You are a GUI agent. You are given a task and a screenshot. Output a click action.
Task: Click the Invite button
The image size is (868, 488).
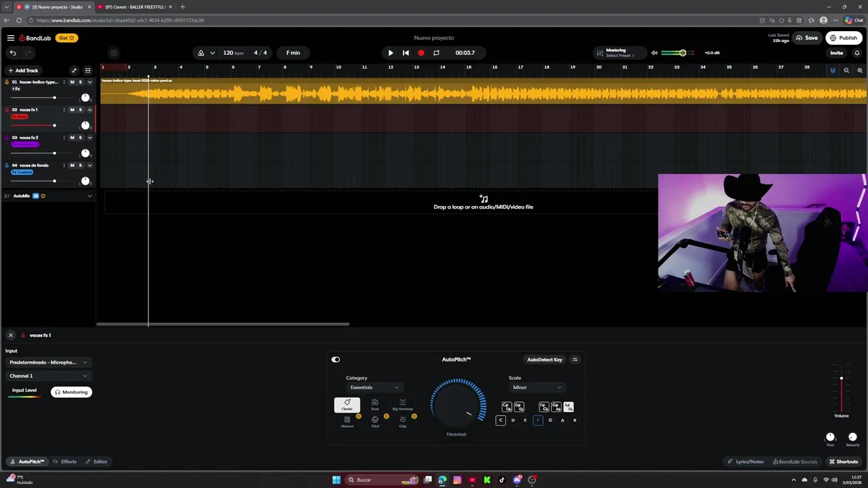pyautogui.click(x=837, y=53)
